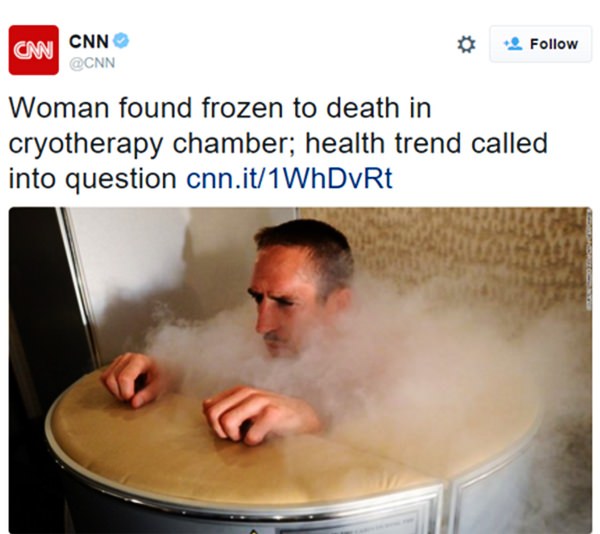The height and width of the screenshot is (534, 600).
Task: Expand the cryotherapy chamber photo
Action: point(300,370)
